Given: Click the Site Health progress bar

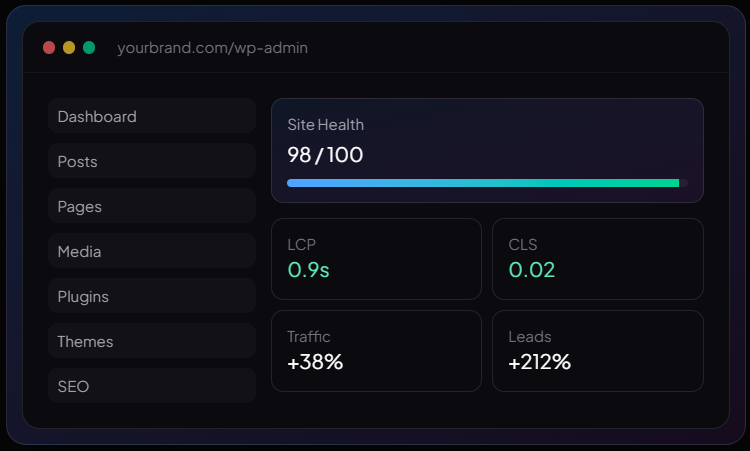Looking at the screenshot, I should pyautogui.click(x=487, y=183).
